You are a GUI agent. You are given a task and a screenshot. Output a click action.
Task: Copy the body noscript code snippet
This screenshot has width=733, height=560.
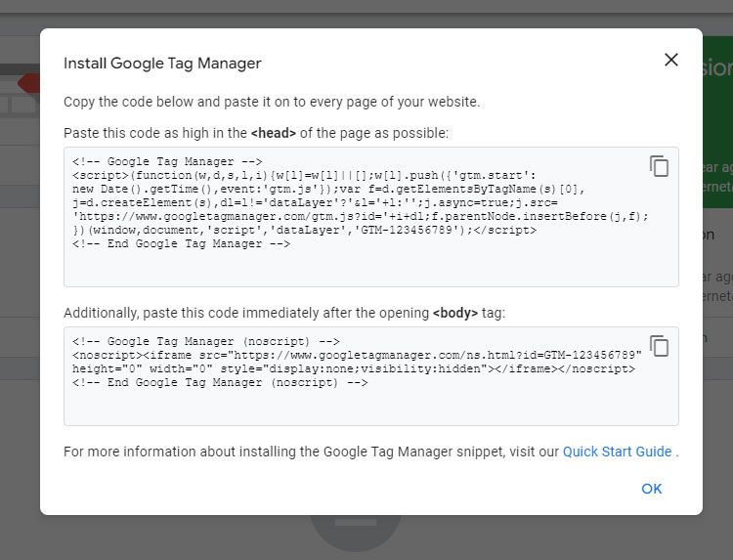click(x=659, y=346)
